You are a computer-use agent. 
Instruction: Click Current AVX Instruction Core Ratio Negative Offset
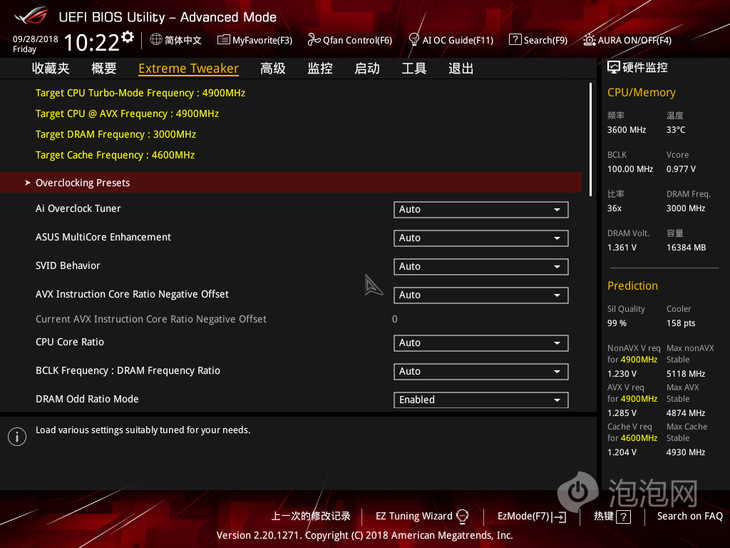tap(151, 319)
